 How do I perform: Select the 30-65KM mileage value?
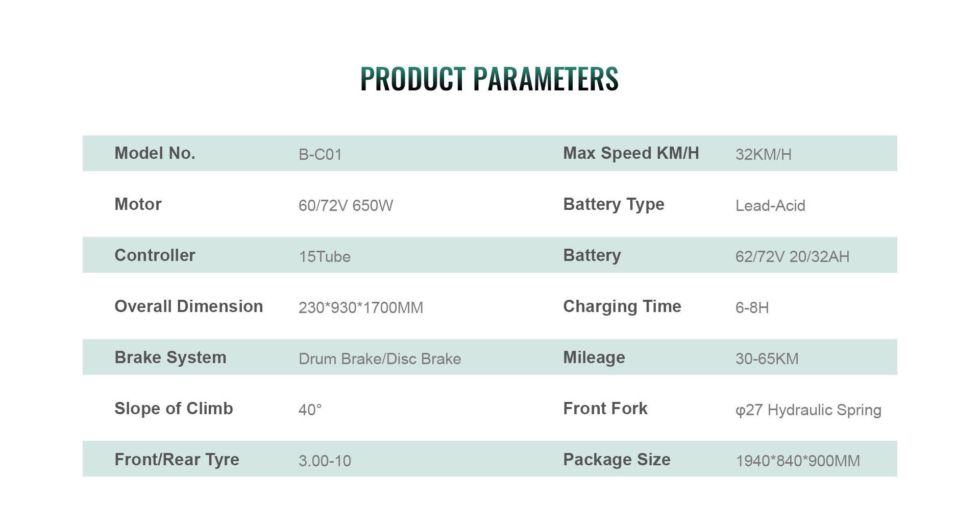(767, 359)
